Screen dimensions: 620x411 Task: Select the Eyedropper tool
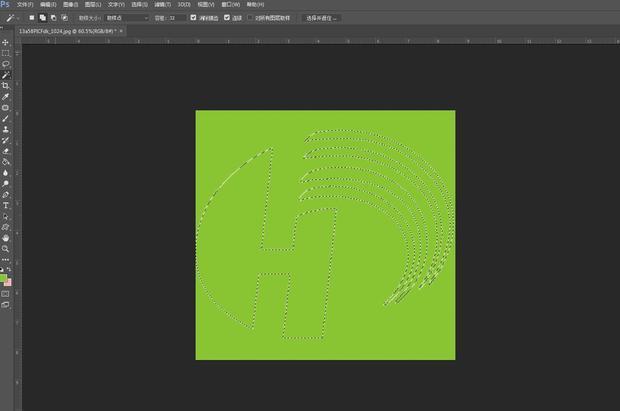click(x=6, y=97)
